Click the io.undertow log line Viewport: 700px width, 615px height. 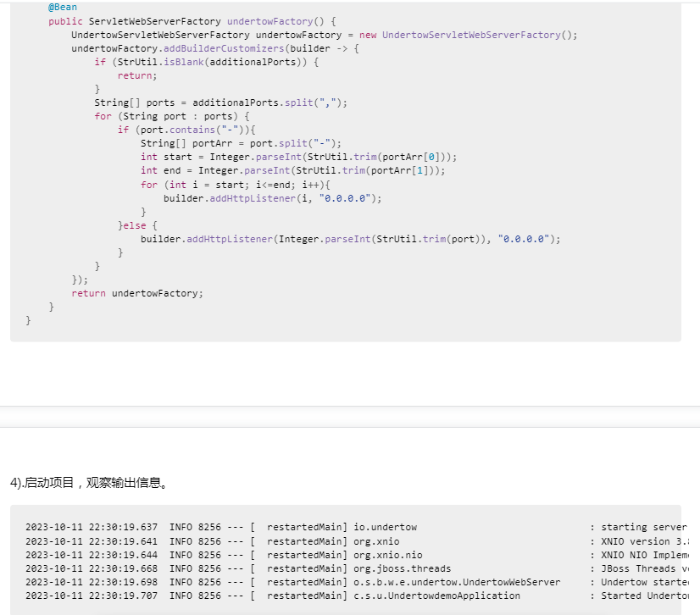[385, 527]
